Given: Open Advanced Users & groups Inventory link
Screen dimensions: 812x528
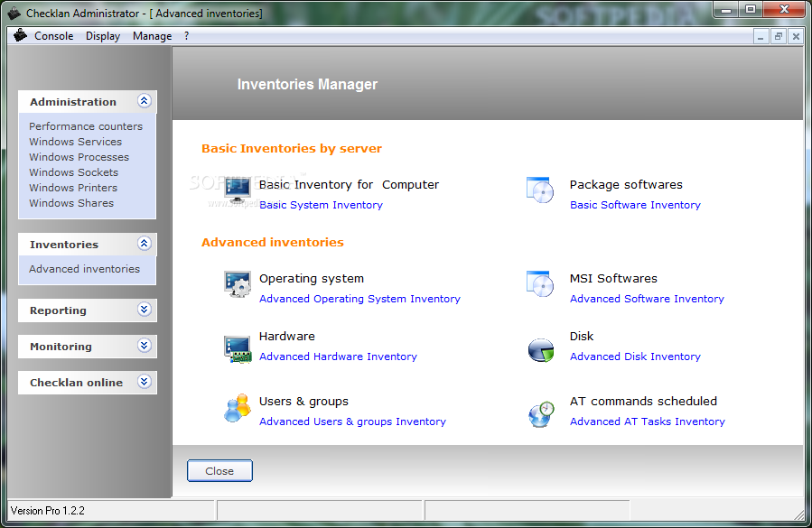Looking at the screenshot, I should [352, 421].
